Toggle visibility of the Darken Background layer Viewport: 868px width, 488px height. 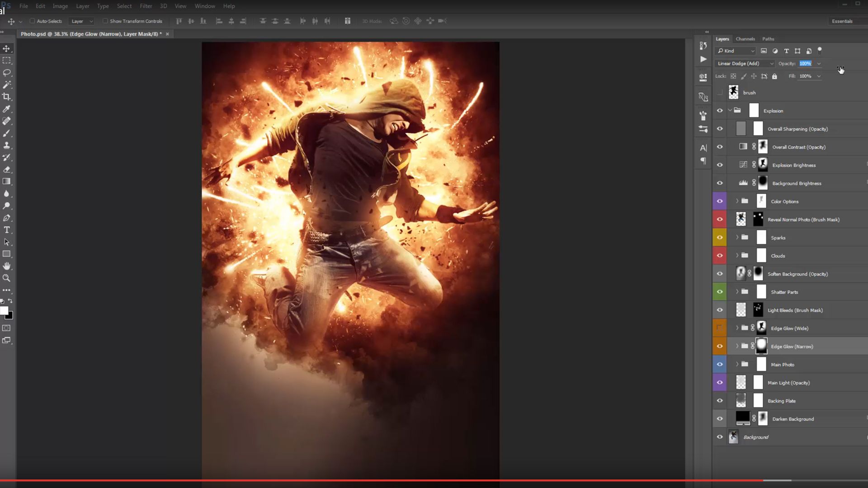(720, 419)
